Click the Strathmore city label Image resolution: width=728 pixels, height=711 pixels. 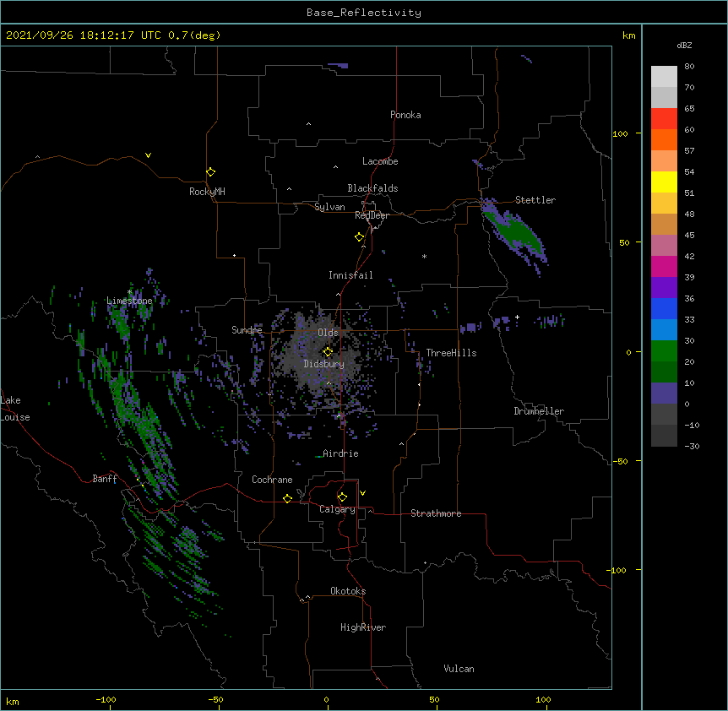(x=436, y=513)
